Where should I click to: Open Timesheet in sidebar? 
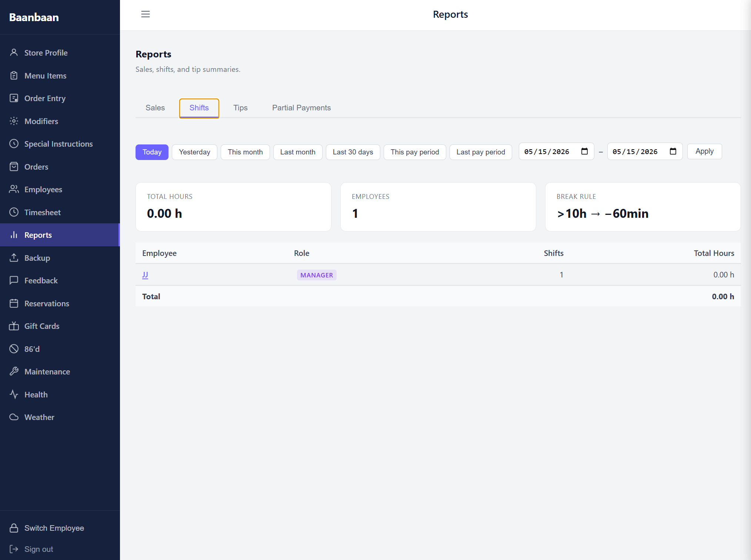point(60,212)
